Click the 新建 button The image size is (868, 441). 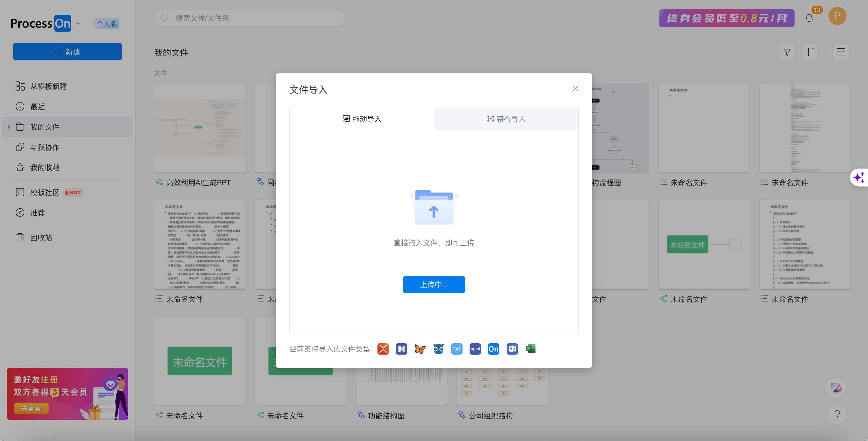point(68,51)
